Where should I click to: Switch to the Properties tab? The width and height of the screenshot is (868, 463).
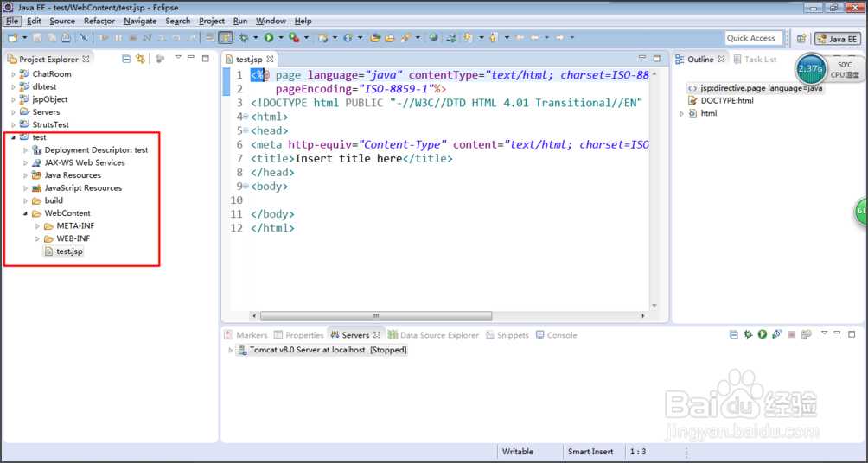pos(299,335)
